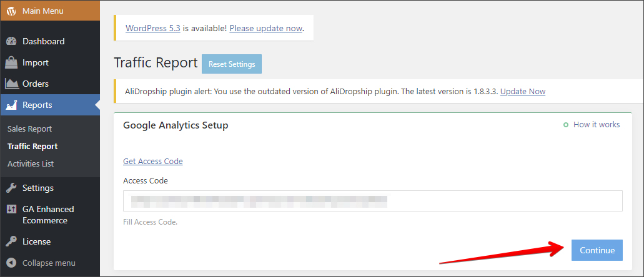Click the Continue button
The width and height of the screenshot is (644, 277).
pos(597,250)
